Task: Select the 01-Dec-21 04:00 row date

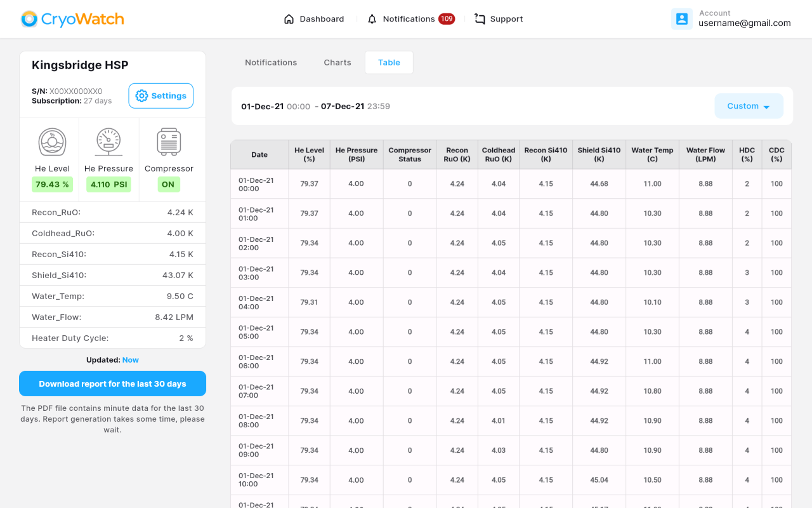Action: [256, 302]
